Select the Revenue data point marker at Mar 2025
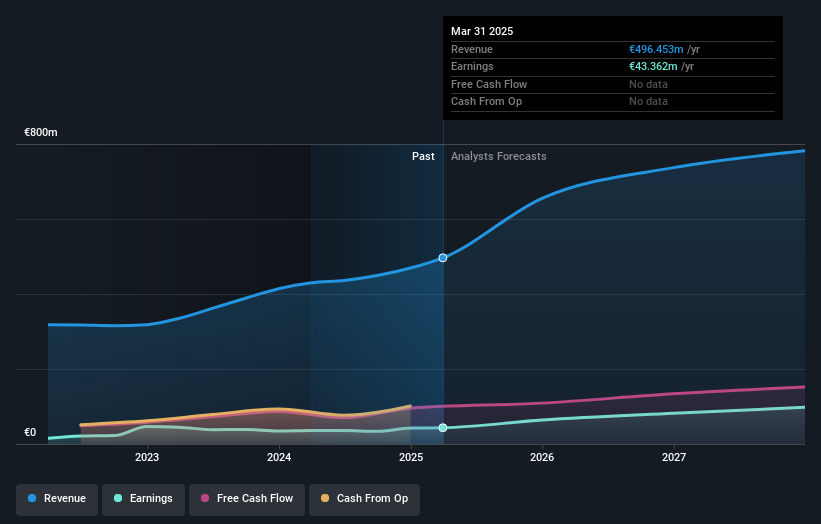The image size is (821, 524). pyautogui.click(x=443, y=258)
